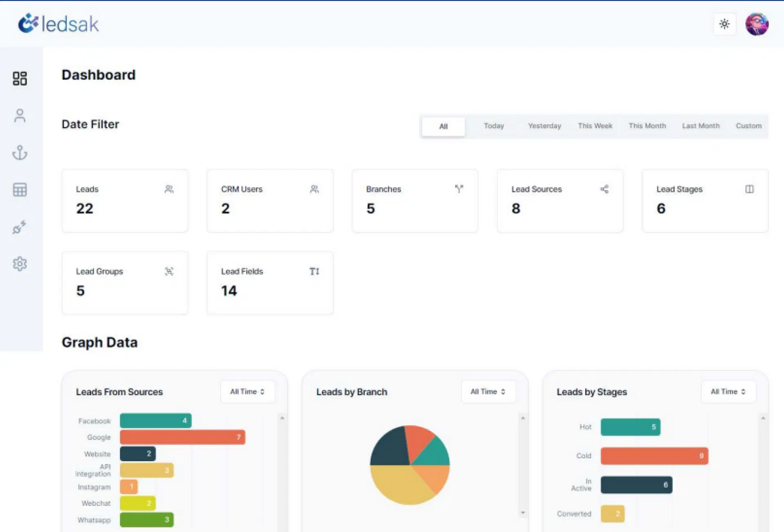Image resolution: width=784 pixels, height=532 pixels.
Task: Open the All Time dropdown on Leads by Branch
Action: pos(488,391)
